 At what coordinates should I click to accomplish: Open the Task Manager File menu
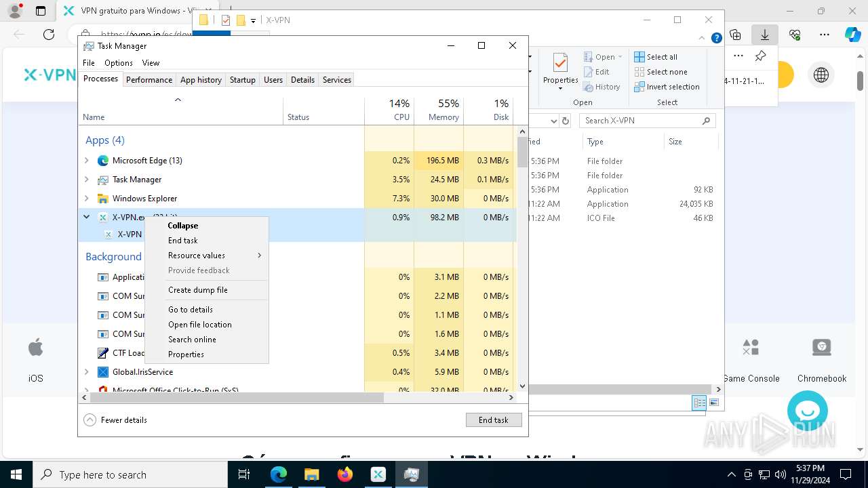89,63
